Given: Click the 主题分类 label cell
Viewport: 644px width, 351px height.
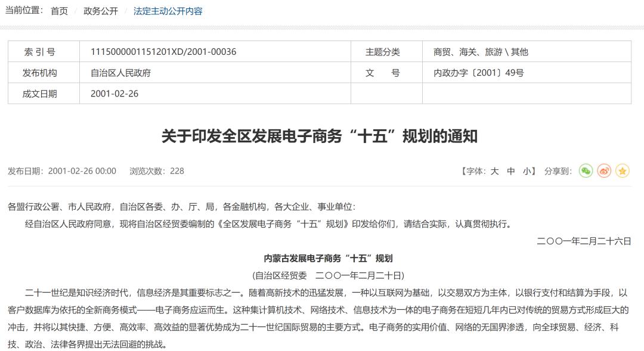Looking at the screenshot, I should click(386, 52).
